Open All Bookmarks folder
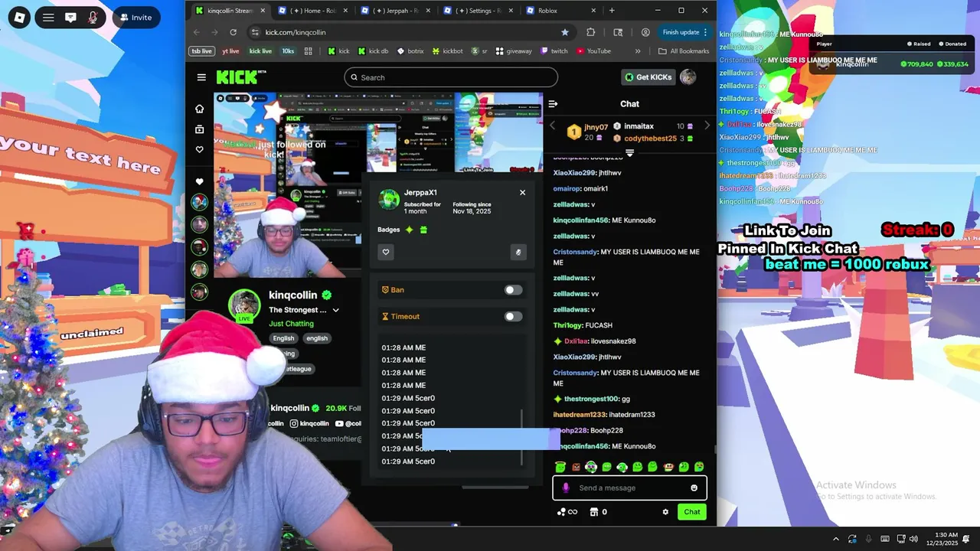This screenshot has height=551, width=980. pos(684,51)
